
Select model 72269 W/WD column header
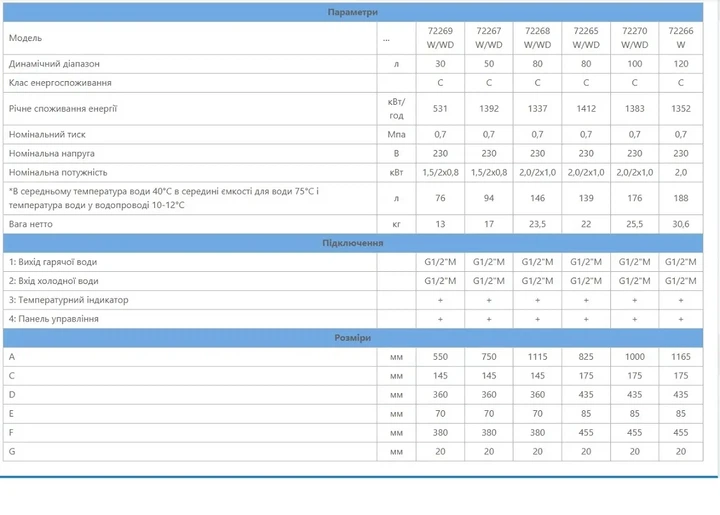pyautogui.click(x=440, y=38)
